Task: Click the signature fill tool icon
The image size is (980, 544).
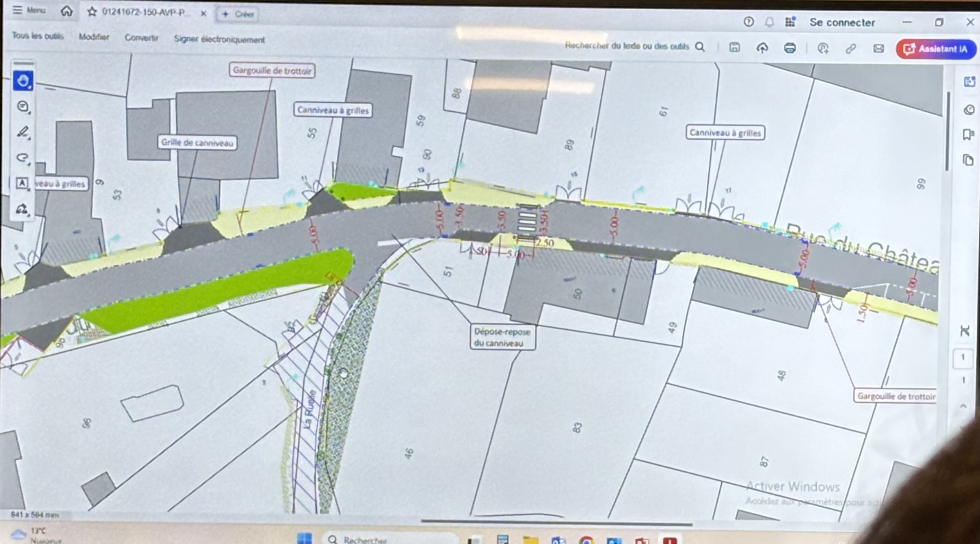Action: (22, 209)
